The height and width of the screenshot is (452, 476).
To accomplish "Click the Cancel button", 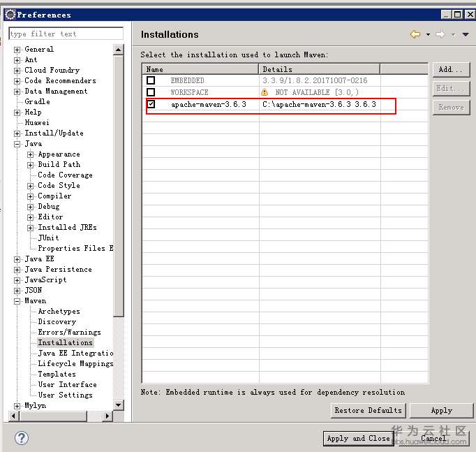I will [433, 438].
